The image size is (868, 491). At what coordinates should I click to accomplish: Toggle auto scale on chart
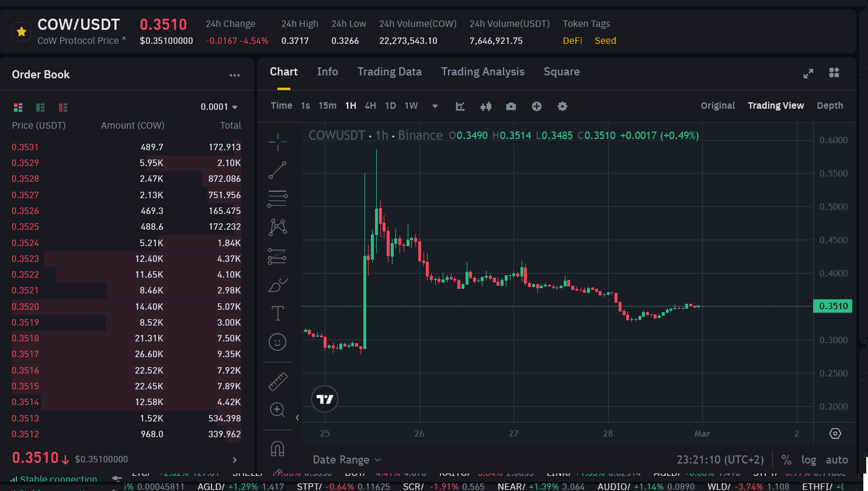(837, 460)
